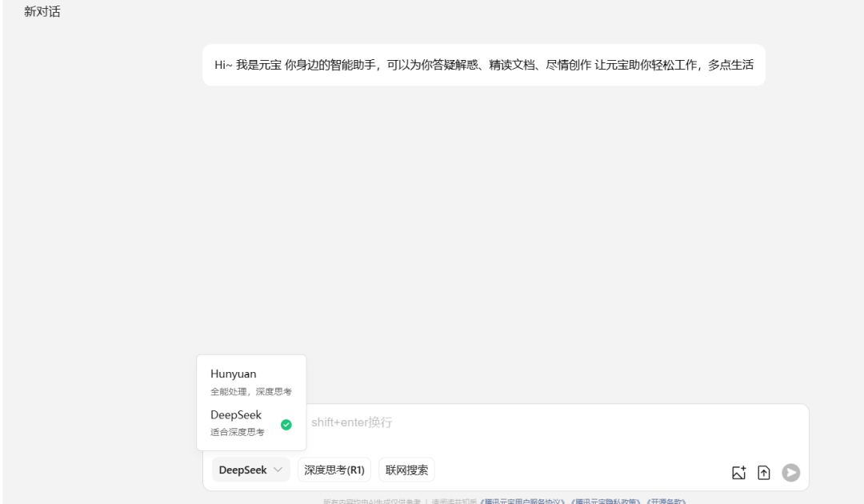
Task: Click the add image icon
Action: pyautogui.click(x=739, y=473)
